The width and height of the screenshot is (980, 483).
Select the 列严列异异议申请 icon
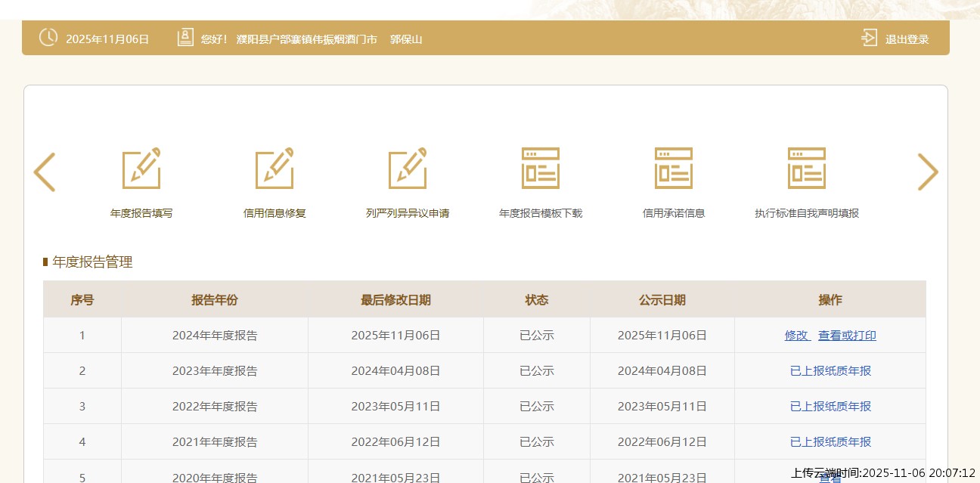point(408,168)
